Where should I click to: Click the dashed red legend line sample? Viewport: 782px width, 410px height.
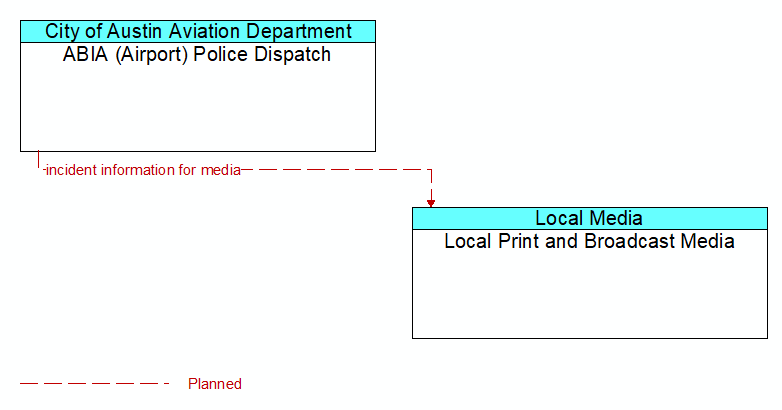point(95,384)
